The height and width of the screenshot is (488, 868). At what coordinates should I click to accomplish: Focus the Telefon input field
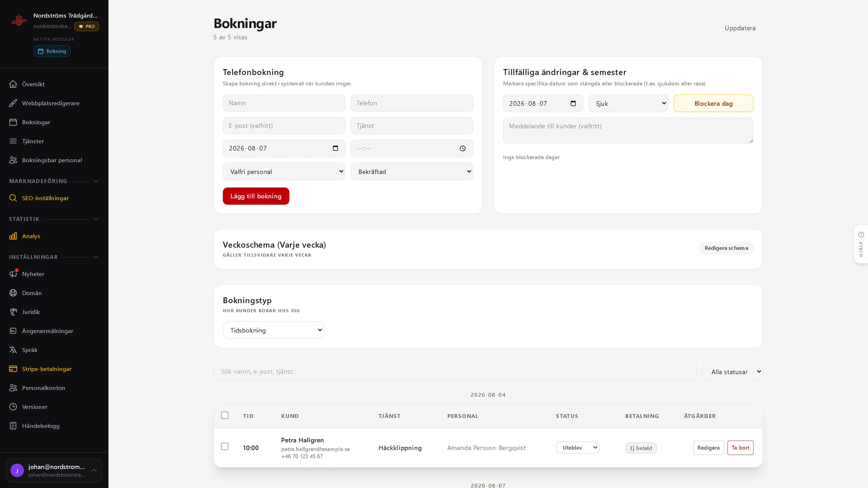[412, 103]
